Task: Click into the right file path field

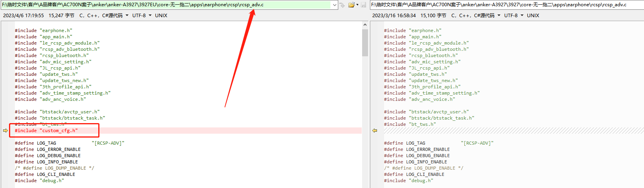Action: click(x=507, y=5)
